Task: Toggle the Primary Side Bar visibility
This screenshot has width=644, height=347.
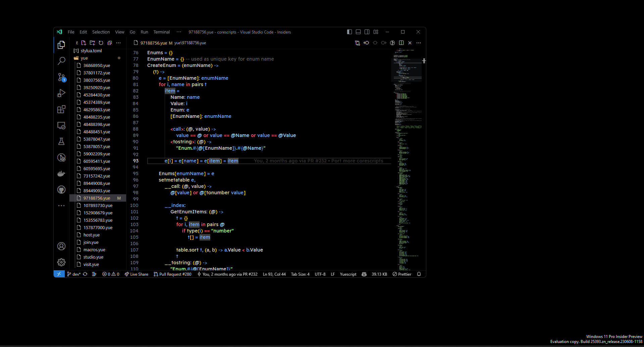Action: tap(349, 32)
